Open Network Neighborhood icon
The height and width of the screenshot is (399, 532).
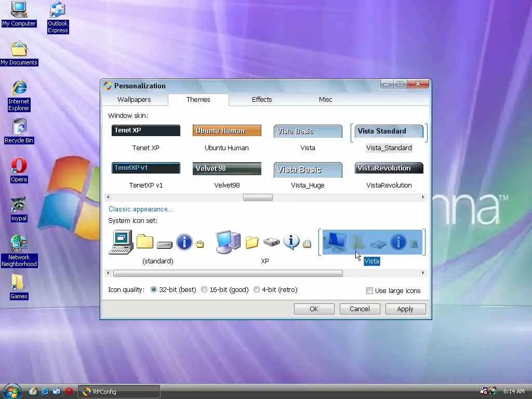[x=19, y=251]
